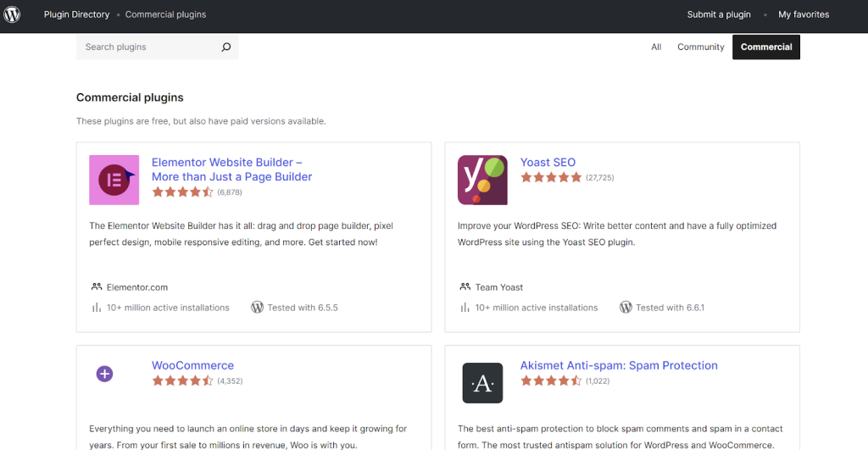This screenshot has width=868, height=450.
Task: Click the author icon beside Elementor.com
Action: coord(97,286)
